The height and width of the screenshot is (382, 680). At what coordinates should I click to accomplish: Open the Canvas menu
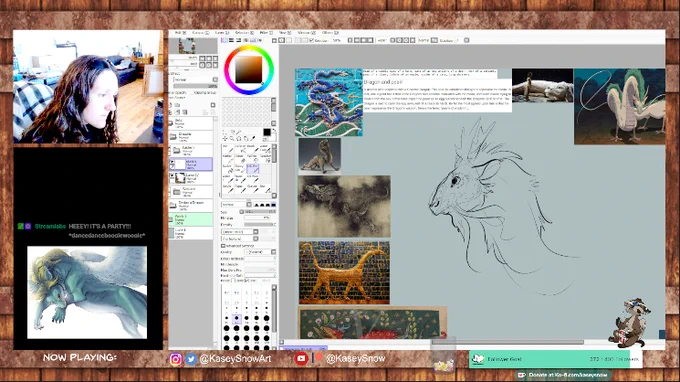(200, 33)
